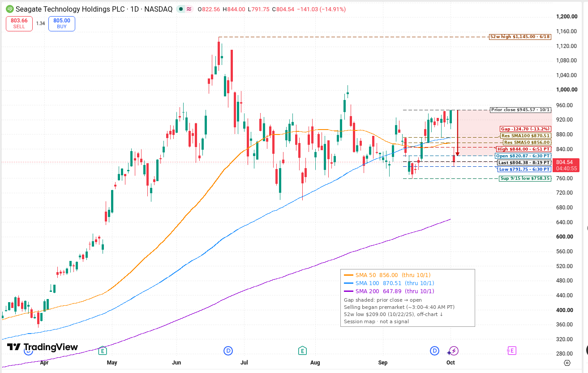Image resolution: width=588 pixels, height=373 pixels.
Task: Click the Apr label on the time axis
Action: tap(44, 362)
